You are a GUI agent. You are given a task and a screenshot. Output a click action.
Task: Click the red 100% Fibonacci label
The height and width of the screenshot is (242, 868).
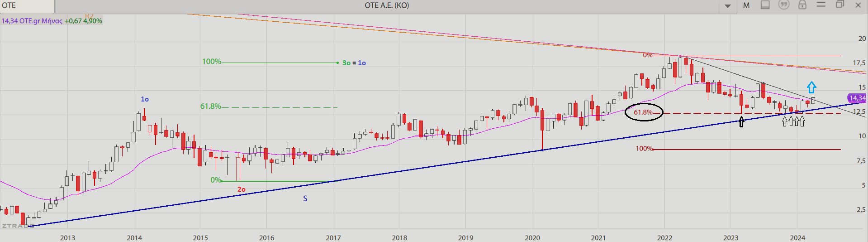click(644, 149)
